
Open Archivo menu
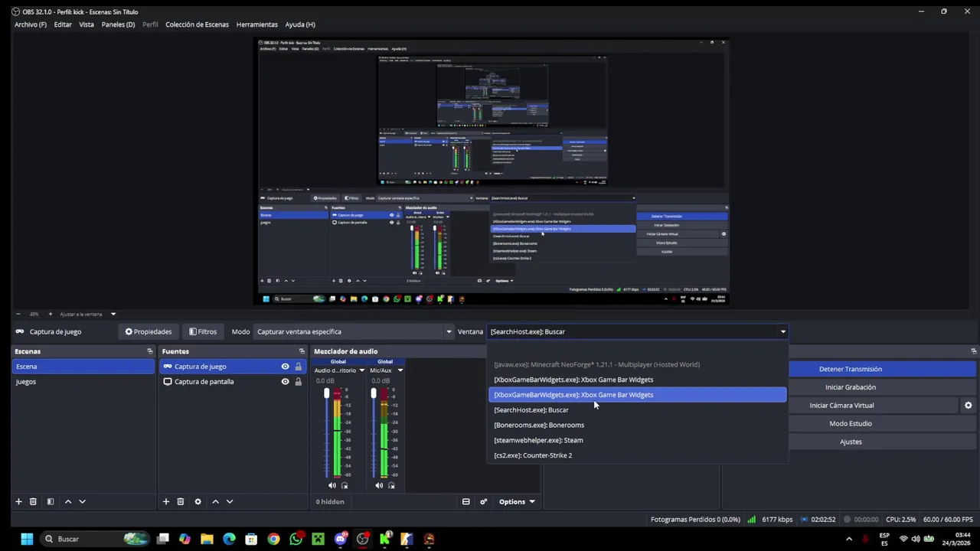pyautogui.click(x=31, y=24)
